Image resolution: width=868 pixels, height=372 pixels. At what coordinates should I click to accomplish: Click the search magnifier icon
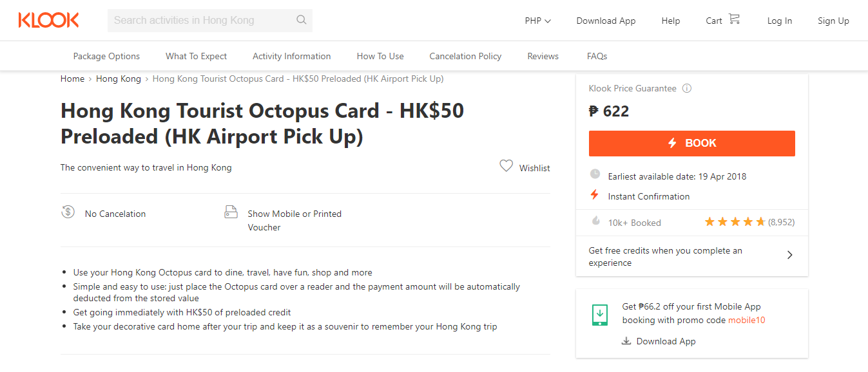point(301,20)
